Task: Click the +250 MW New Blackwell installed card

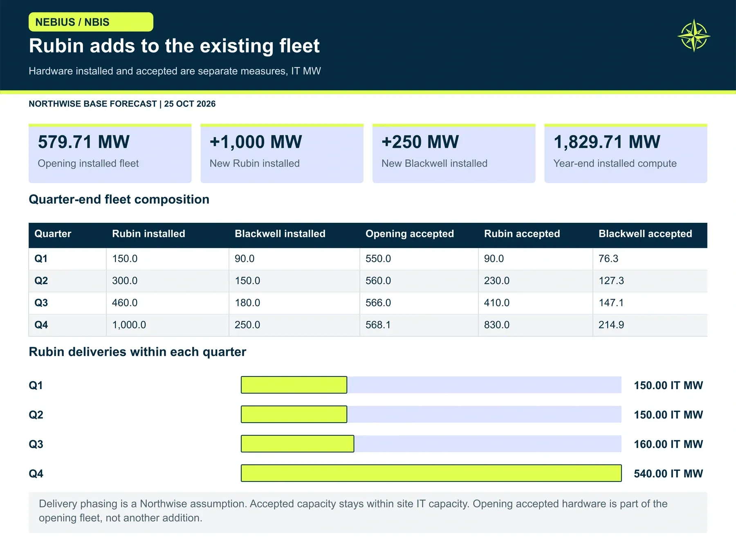Action: pyautogui.click(x=454, y=153)
